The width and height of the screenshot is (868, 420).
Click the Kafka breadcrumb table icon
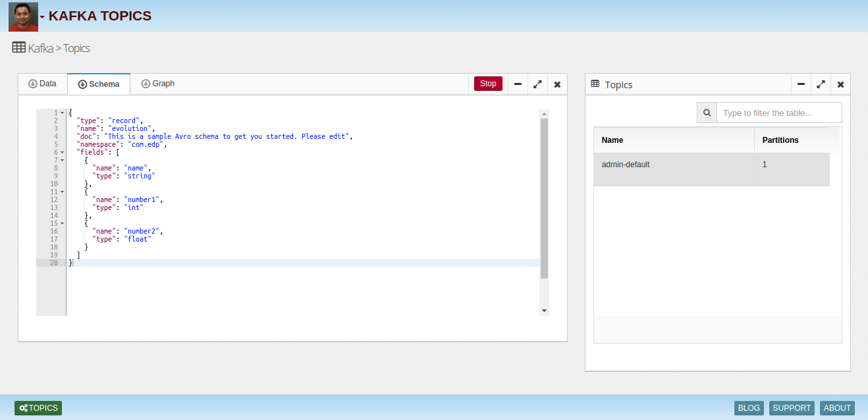pyautogui.click(x=19, y=47)
